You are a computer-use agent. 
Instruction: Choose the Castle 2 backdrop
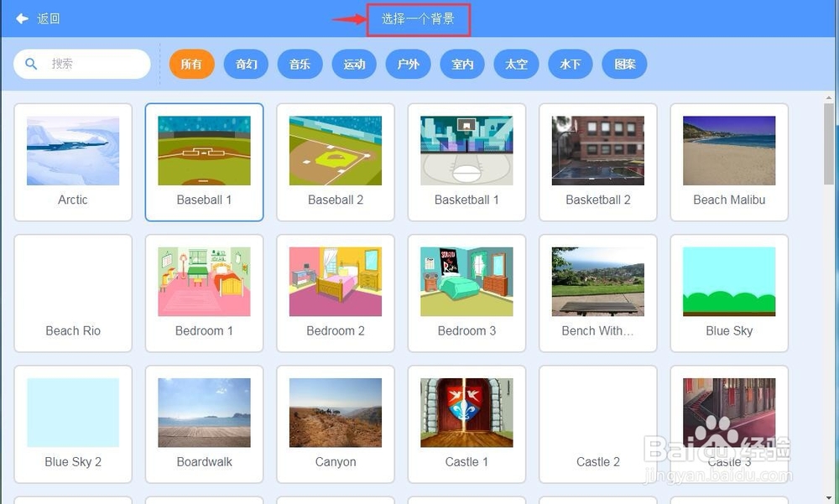pos(597,424)
